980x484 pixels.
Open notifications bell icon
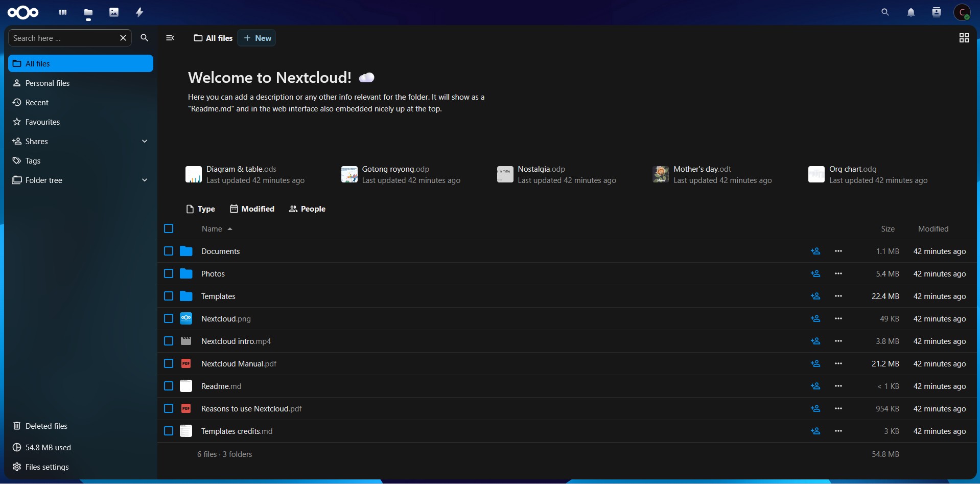pos(911,12)
